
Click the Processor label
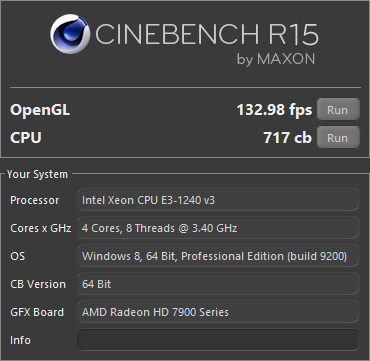(x=35, y=200)
